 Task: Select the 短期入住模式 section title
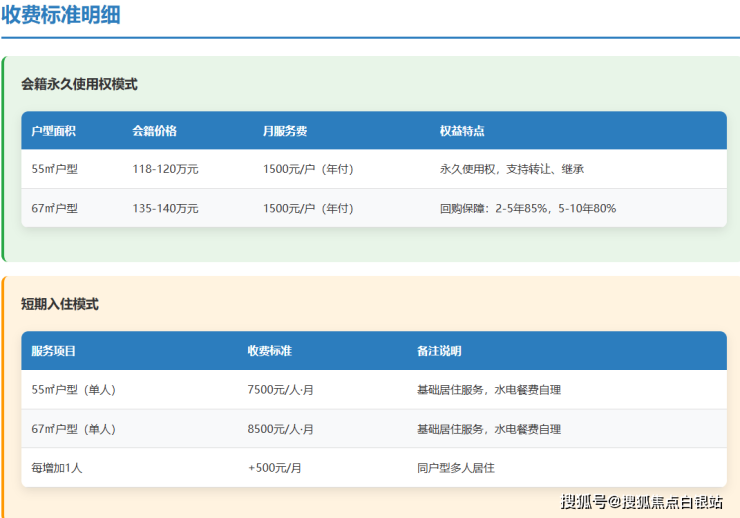click(60, 304)
